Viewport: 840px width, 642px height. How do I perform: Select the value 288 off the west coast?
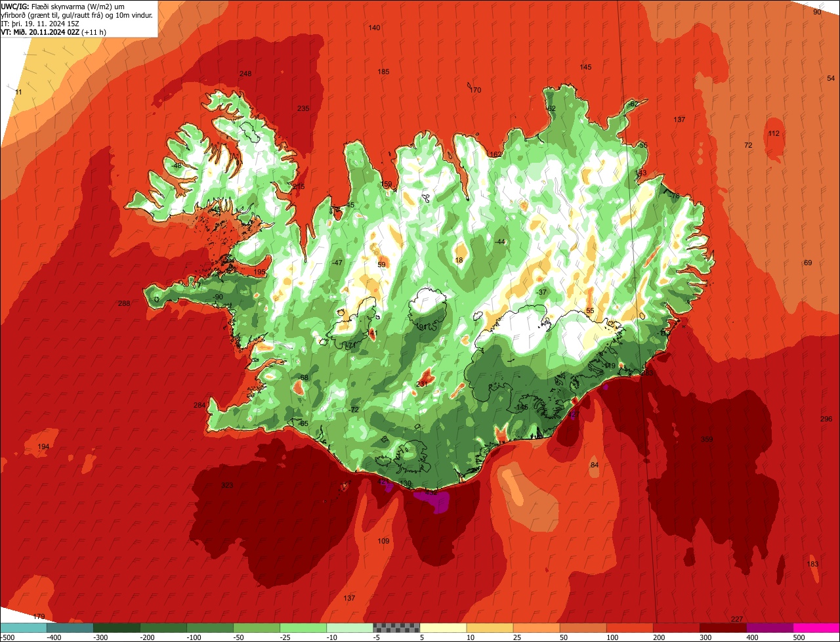(124, 303)
